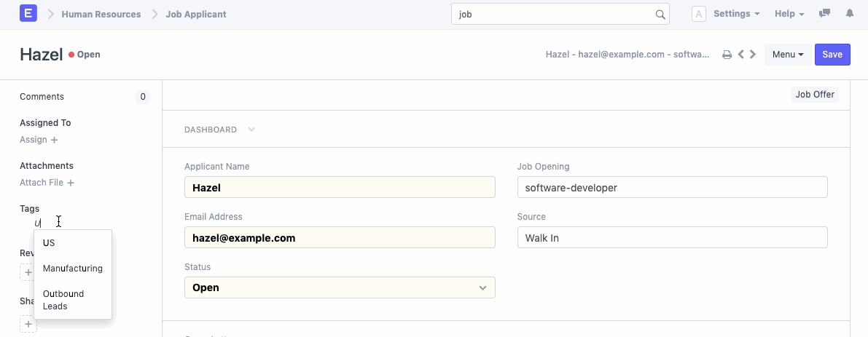The width and height of the screenshot is (868, 337).
Task: Open the Menu button dropdown
Action: click(x=787, y=55)
